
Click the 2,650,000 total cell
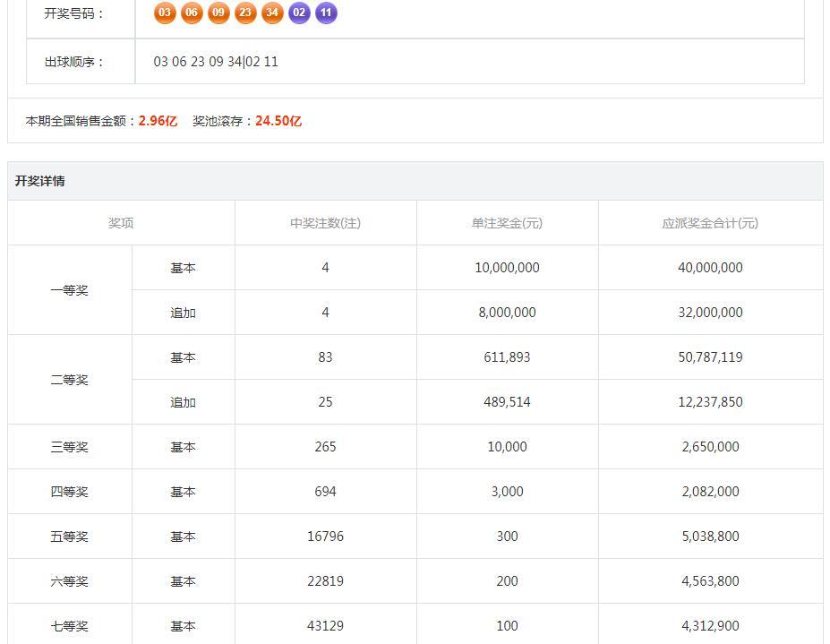pos(710,446)
